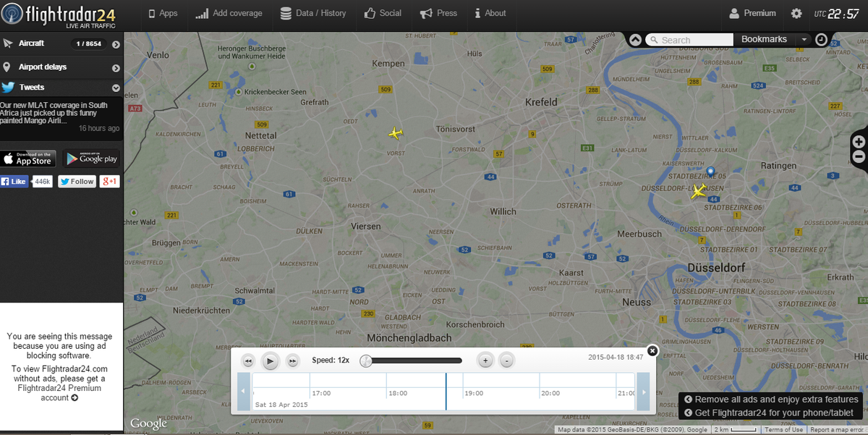Click Get Flightradar24 for your phone/tablet
Viewport: 868px width, 435px height.
[769, 413]
